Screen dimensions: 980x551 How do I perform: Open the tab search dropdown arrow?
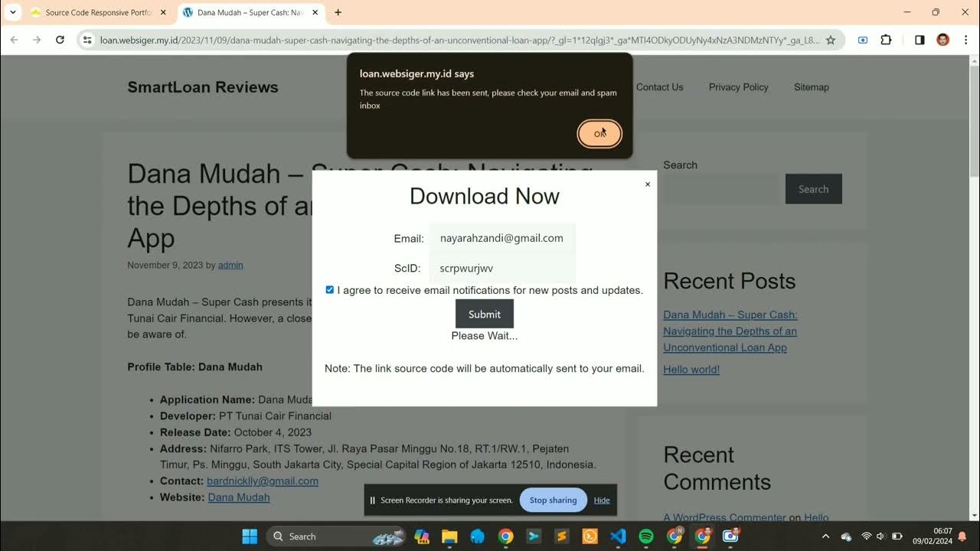pos(12,12)
